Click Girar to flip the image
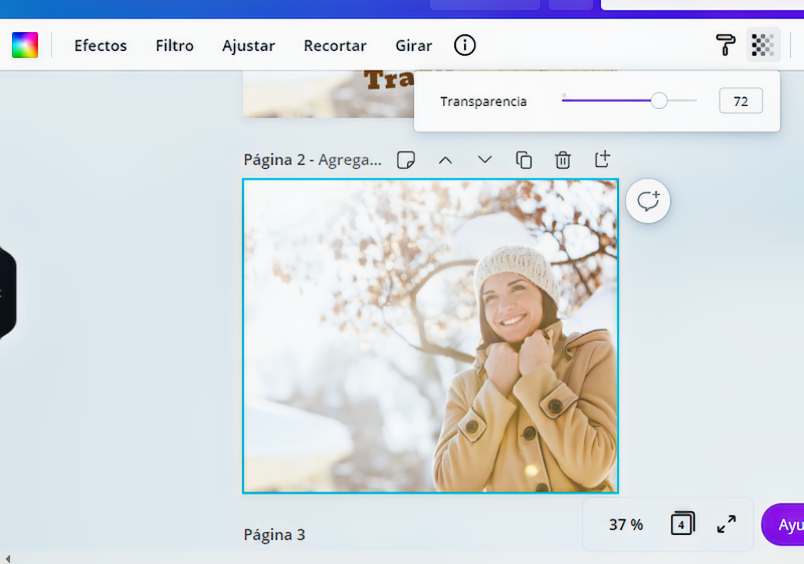The width and height of the screenshot is (804, 564). click(x=414, y=46)
